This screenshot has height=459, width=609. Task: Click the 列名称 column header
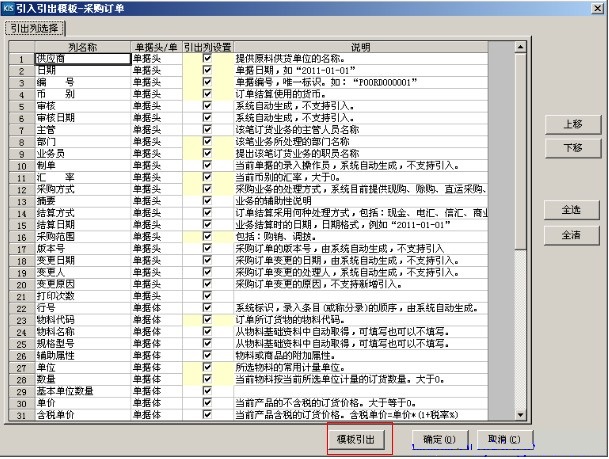click(x=83, y=47)
